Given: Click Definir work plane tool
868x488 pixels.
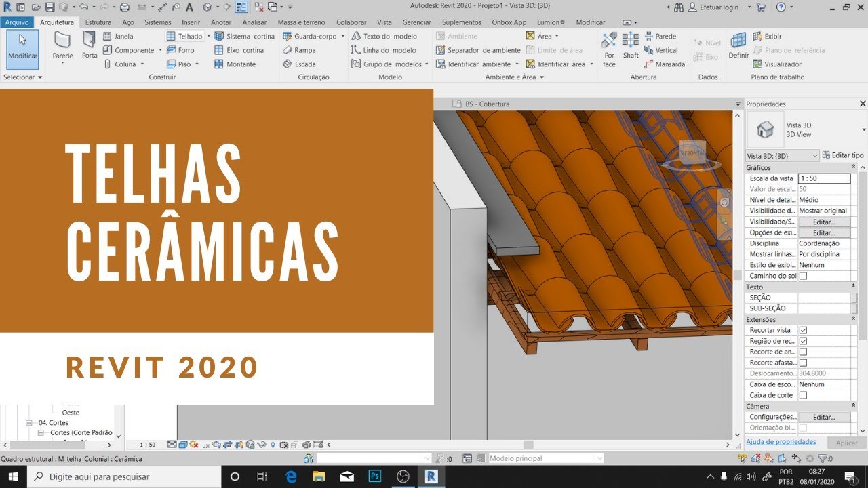Looking at the screenshot, I should [x=738, y=45].
